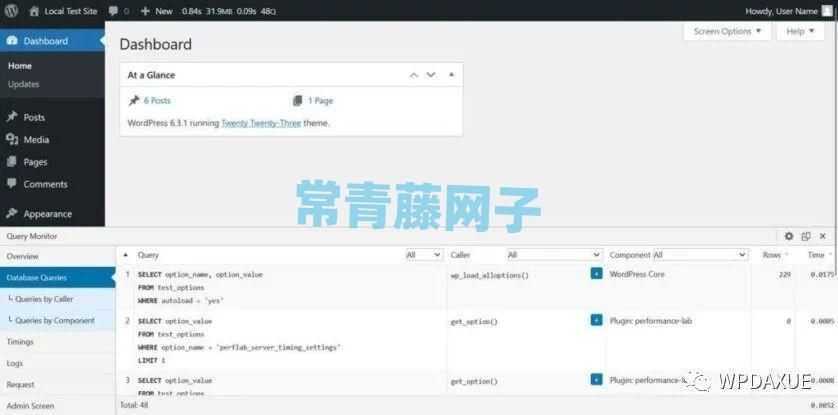Expand call stack for query 3 get_option()
The width and height of the screenshot is (838, 415).
click(596, 380)
